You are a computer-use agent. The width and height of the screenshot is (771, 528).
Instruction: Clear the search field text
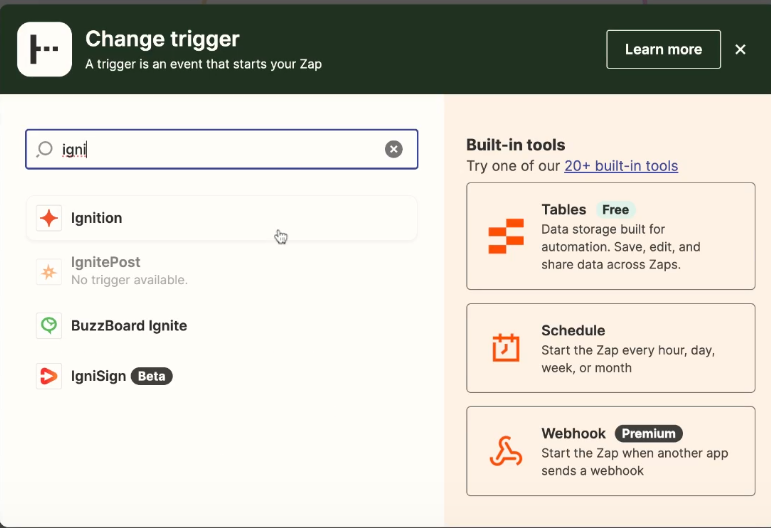[393, 149]
